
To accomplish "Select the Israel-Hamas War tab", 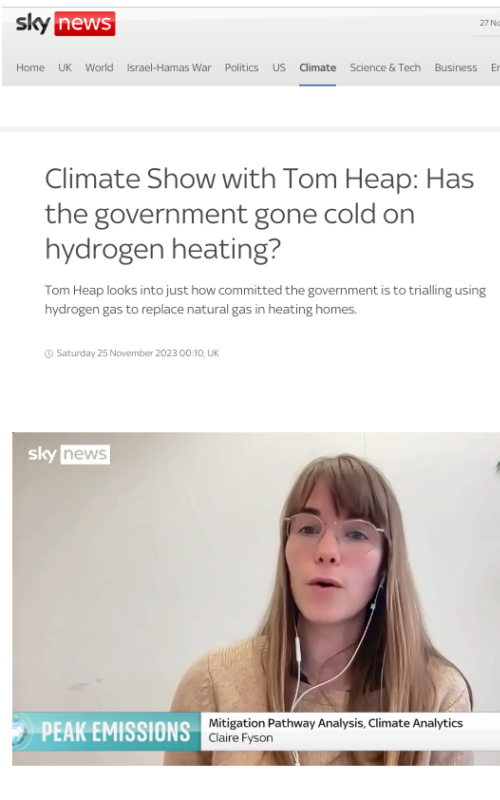I will (x=169, y=67).
